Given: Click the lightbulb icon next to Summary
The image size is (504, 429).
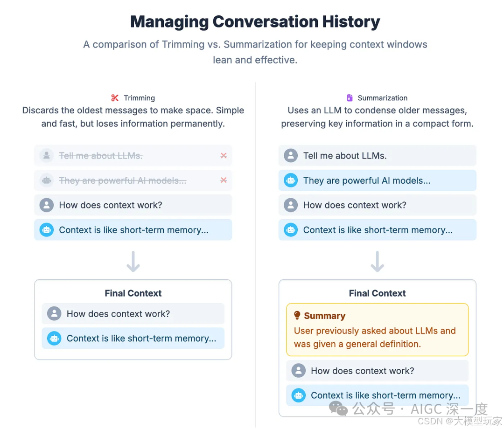Looking at the screenshot, I should [x=297, y=315].
